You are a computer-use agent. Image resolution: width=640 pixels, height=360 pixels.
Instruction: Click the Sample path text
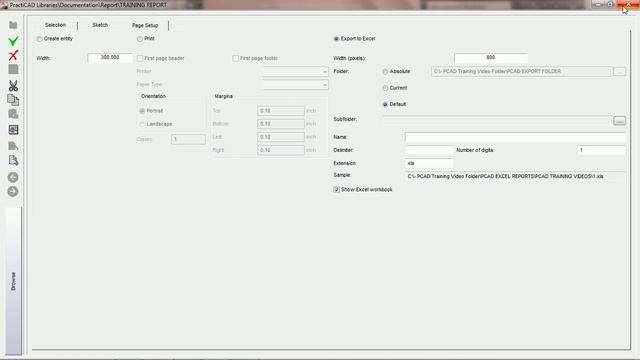tap(505, 176)
